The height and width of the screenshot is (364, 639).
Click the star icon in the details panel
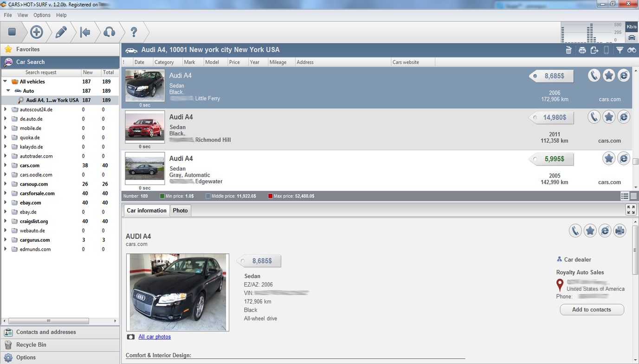tap(590, 230)
